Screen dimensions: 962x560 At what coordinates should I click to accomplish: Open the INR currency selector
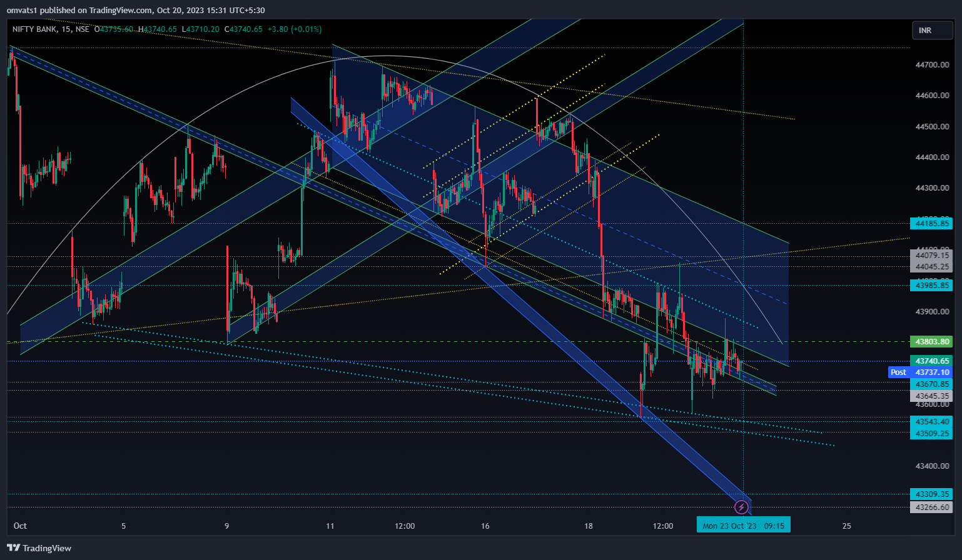pos(932,30)
